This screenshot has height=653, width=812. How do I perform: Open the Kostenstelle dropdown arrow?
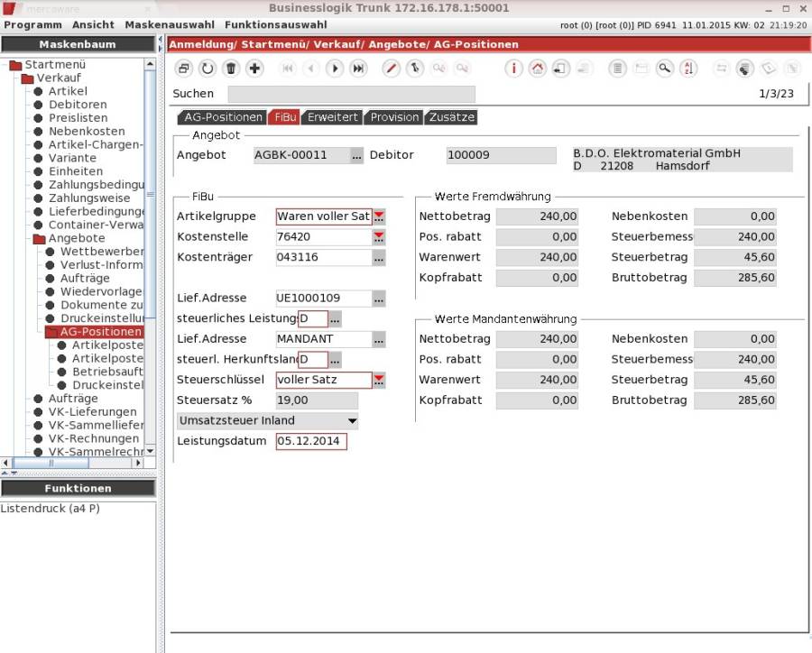click(379, 237)
